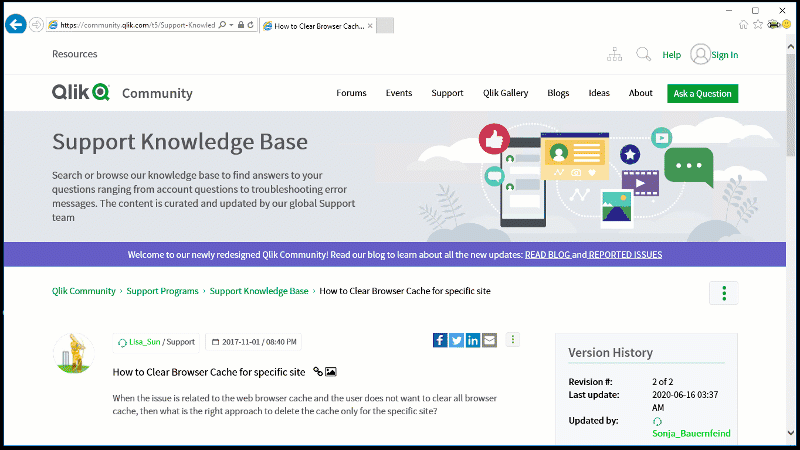
Task: Click the 'How to Clear Browser Cache for specific site' title
Action: pos(209,372)
